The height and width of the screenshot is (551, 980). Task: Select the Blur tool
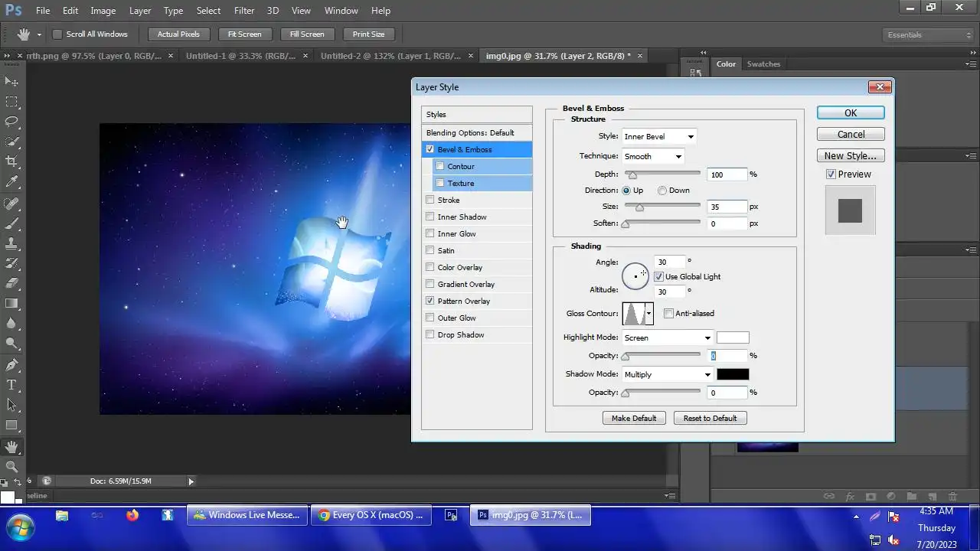tap(11, 323)
